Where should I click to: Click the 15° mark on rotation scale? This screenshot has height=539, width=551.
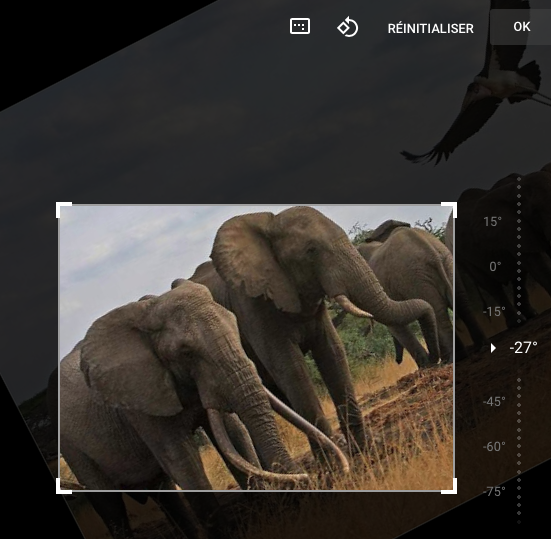tap(492, 222)
